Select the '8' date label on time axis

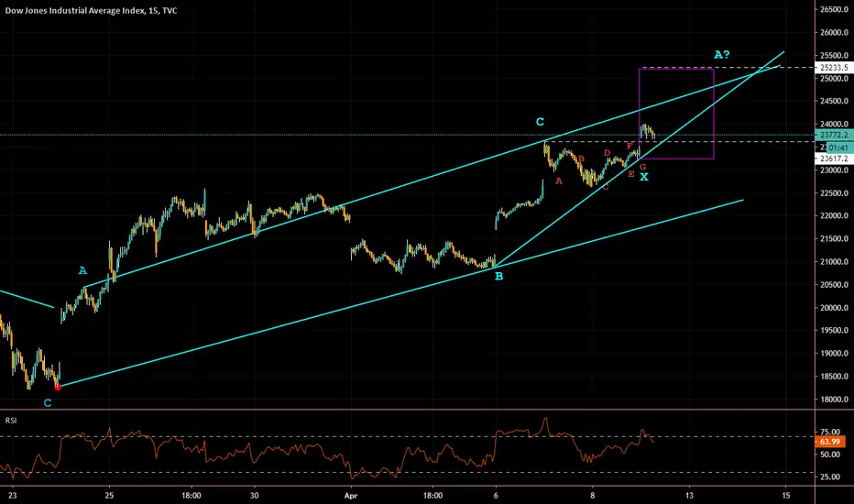tap(593, 495)
